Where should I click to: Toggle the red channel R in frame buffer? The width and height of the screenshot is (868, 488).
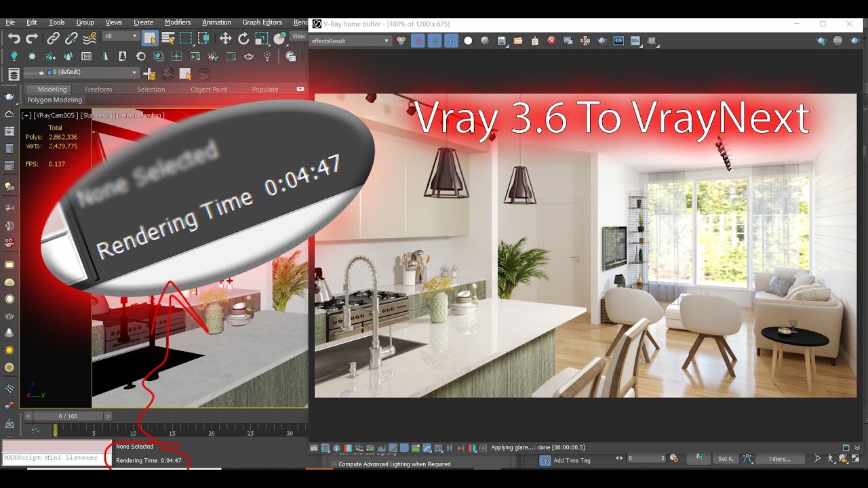pos(418,41)
